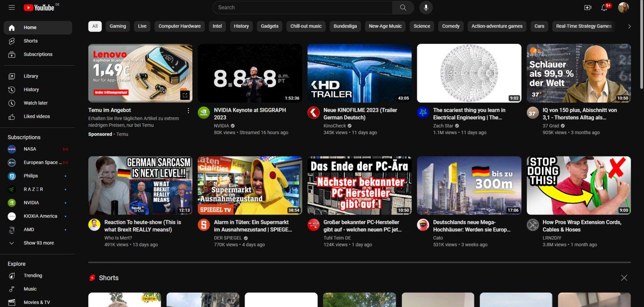Select the All filter chip
Viewport: 644px width, 307px height.
(x=95, y=26)
